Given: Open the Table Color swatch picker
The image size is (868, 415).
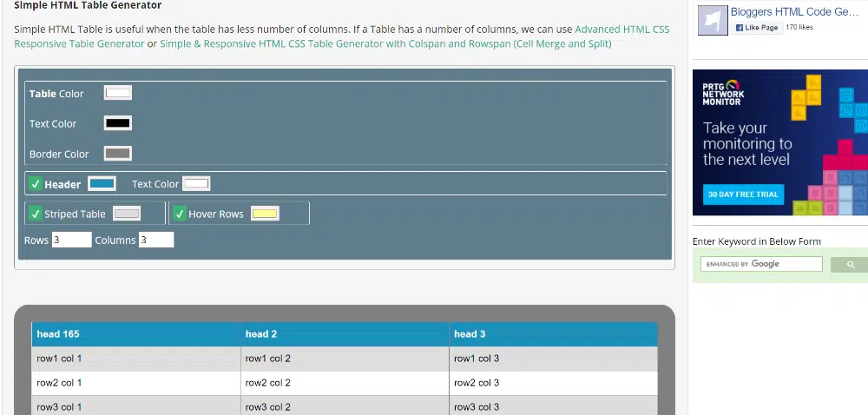Looking at the screenshot, I should (117, 93).
